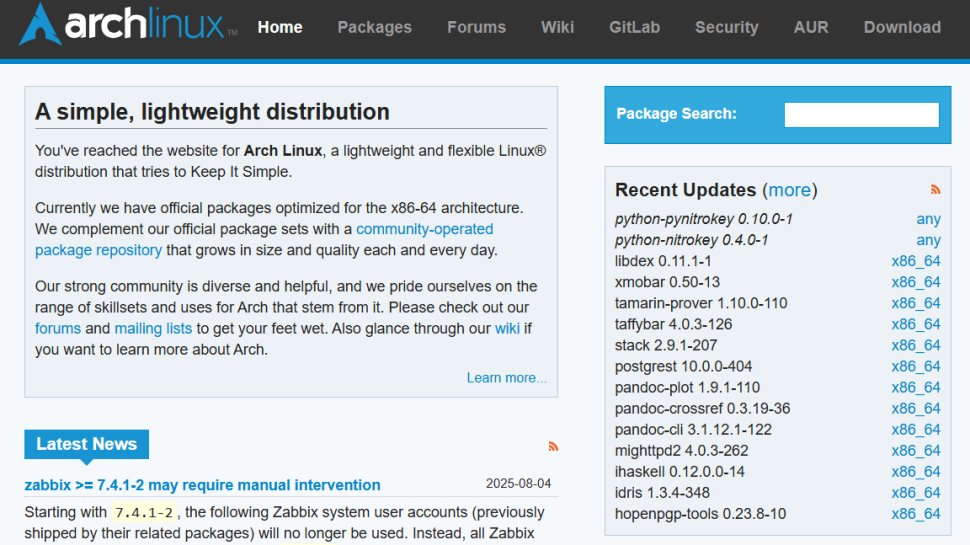Screen dimensions: 970x545
Task: Open the AUR nav item
Action: (811, 27)
